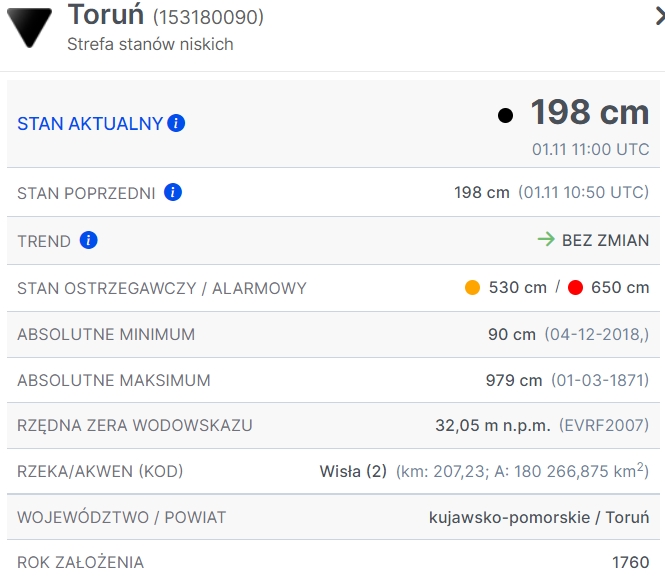Click the black triangle station marker icon

(30, 27)
